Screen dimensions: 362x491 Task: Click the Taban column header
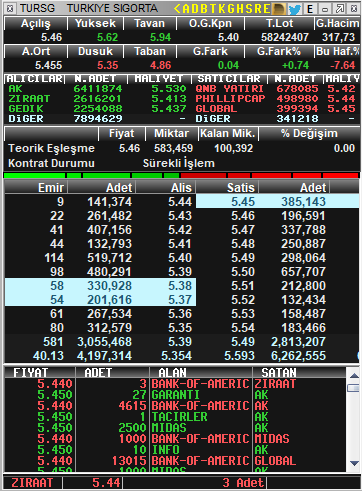pos(150,52)
